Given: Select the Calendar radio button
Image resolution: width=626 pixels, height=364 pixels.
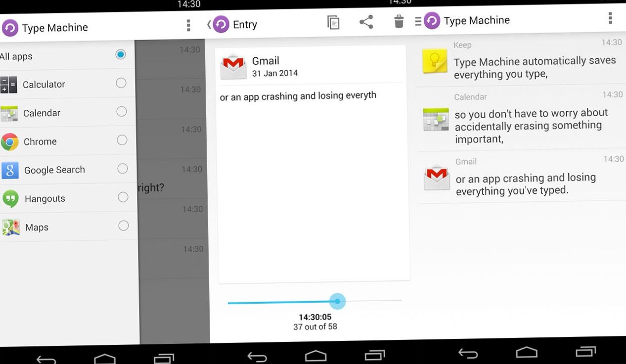Looking at the screenshot, I should point(122,112).
